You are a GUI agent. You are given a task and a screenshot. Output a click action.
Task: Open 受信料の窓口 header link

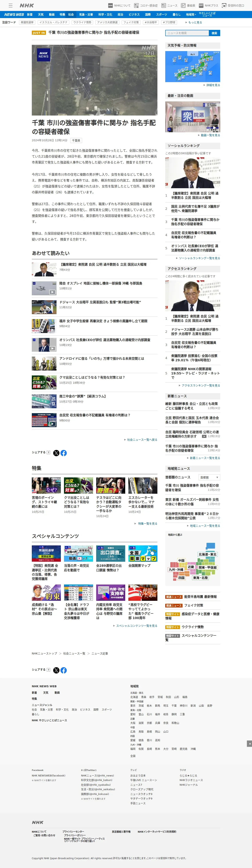point(233,5)
